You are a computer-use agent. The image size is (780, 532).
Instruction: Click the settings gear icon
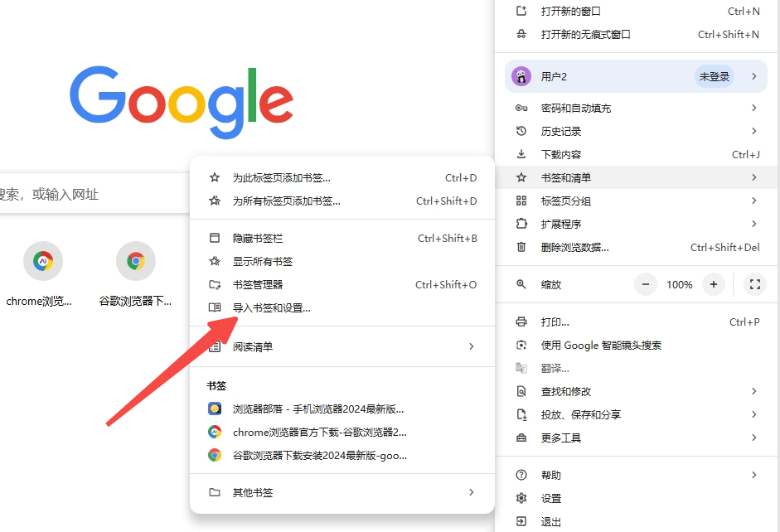(521, 498)
